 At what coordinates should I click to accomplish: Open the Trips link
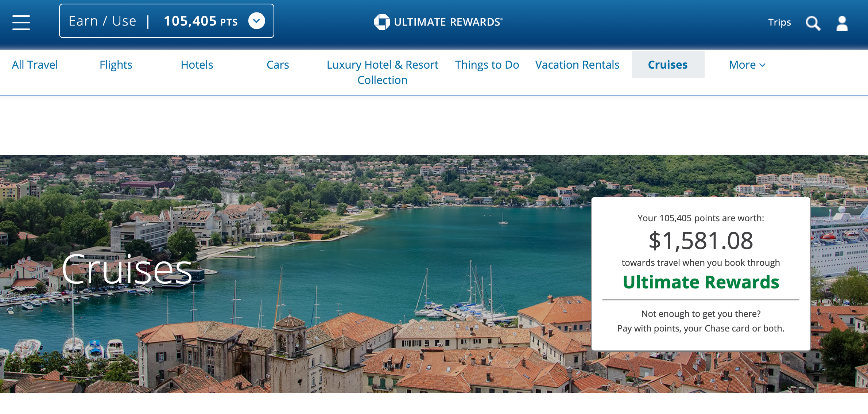779,22
